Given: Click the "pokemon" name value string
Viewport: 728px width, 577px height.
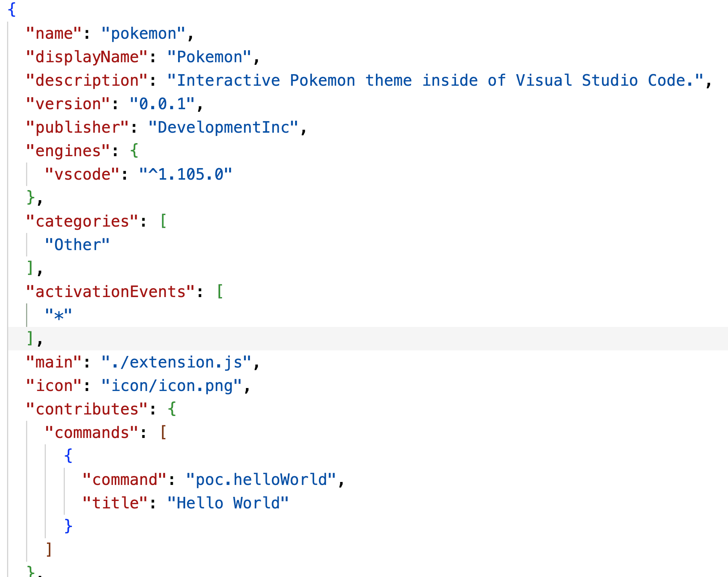Looking at the screenshot, I should (x=143, y=34).
